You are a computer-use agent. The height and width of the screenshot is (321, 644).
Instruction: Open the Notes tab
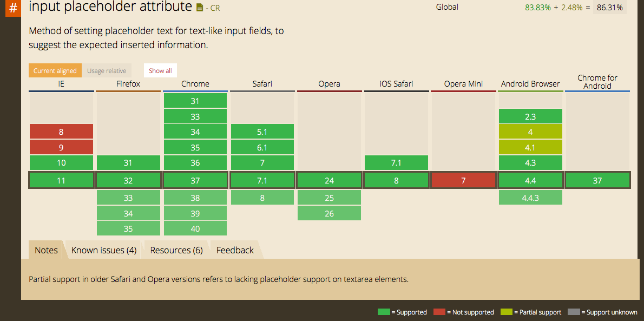coord(46,250)
